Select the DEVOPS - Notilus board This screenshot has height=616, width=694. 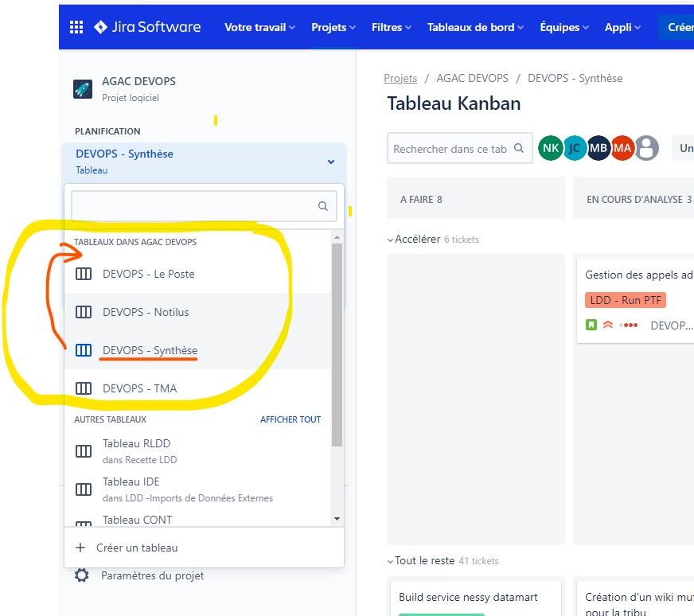[x=198, y=312]
